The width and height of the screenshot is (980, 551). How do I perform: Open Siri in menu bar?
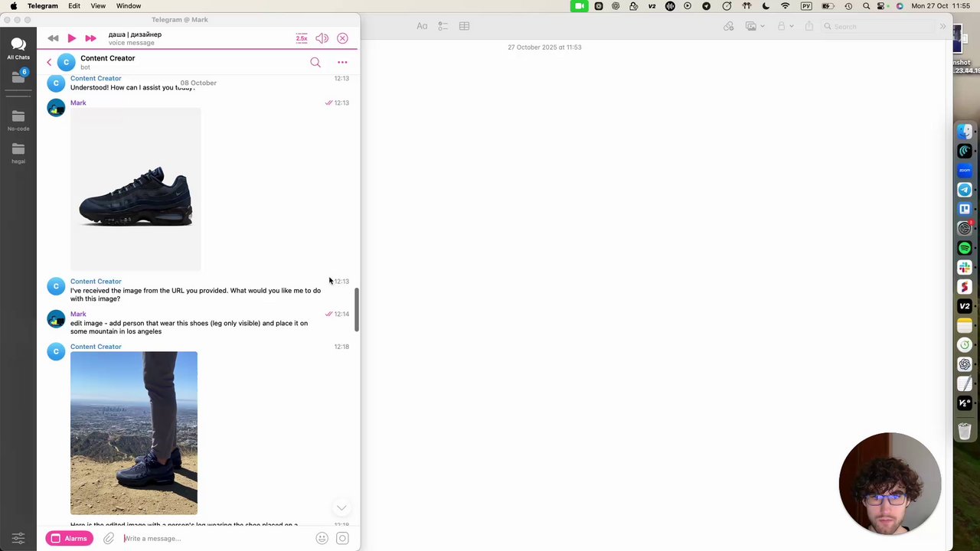(900, 6)
